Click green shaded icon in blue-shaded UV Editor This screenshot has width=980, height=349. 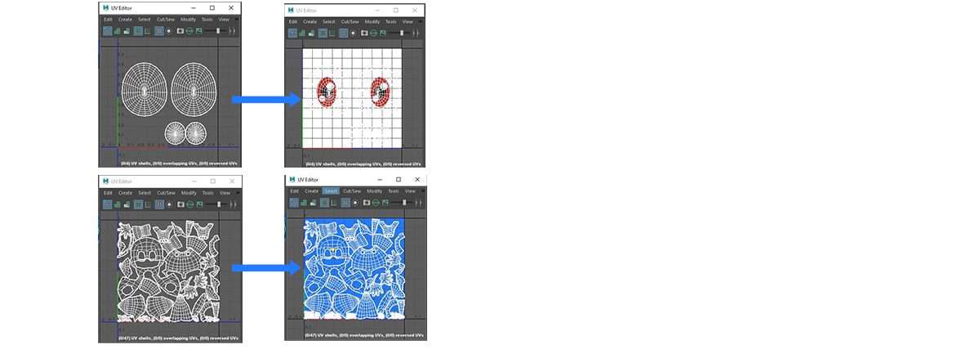pos(304,203)
